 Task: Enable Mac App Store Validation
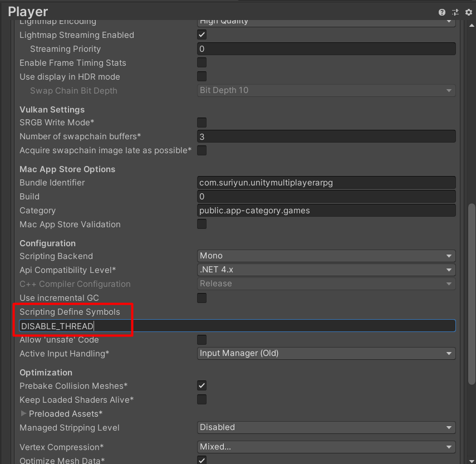point(202,224)
